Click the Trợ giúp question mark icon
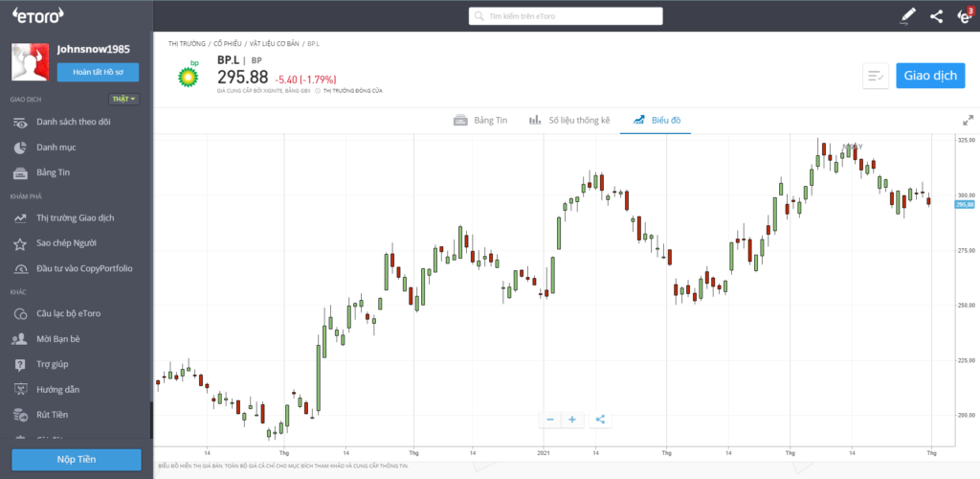 click(20, 365)
